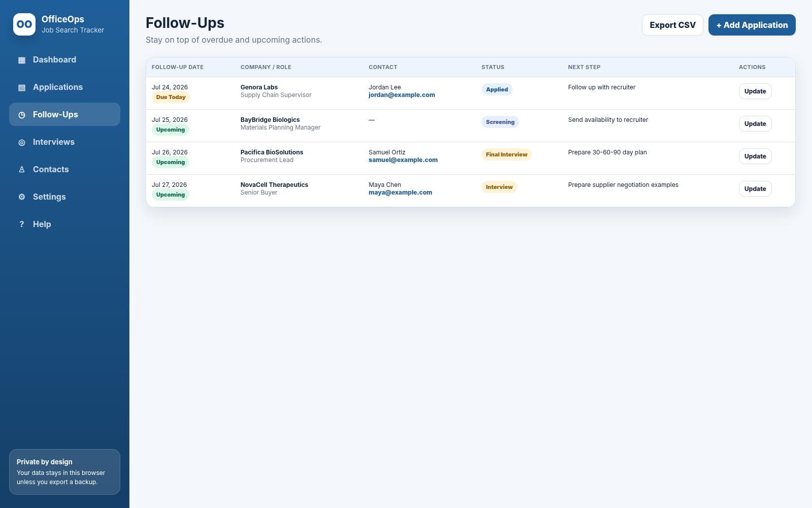Update the Genora Labs follow-up
The height and width of the screenshot is (508, 812).
coord(755,91)
